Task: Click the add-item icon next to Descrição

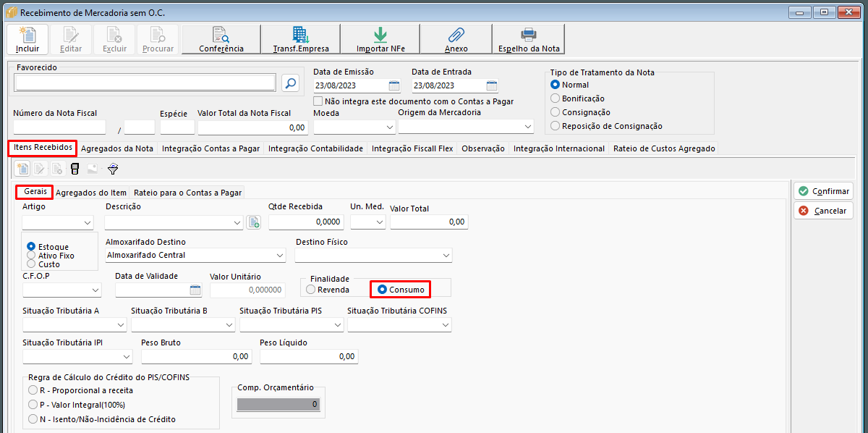Action: [x=253, y=222]
